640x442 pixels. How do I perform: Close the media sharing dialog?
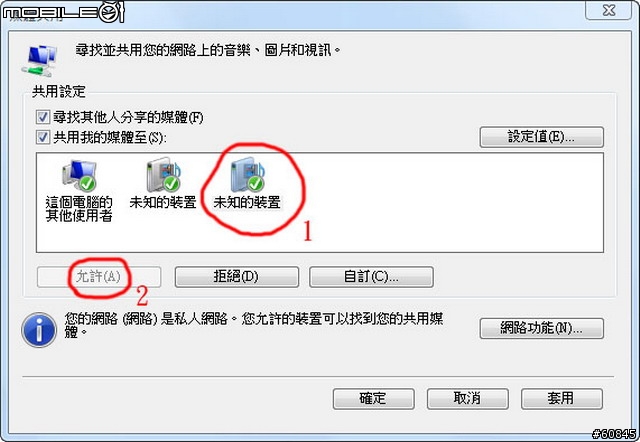(609, 10)
